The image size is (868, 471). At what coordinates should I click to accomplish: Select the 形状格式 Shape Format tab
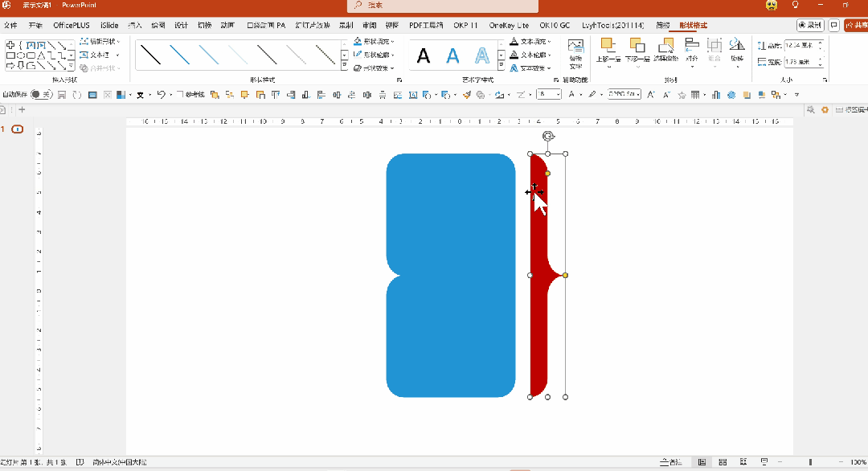[x=693, y=26]
